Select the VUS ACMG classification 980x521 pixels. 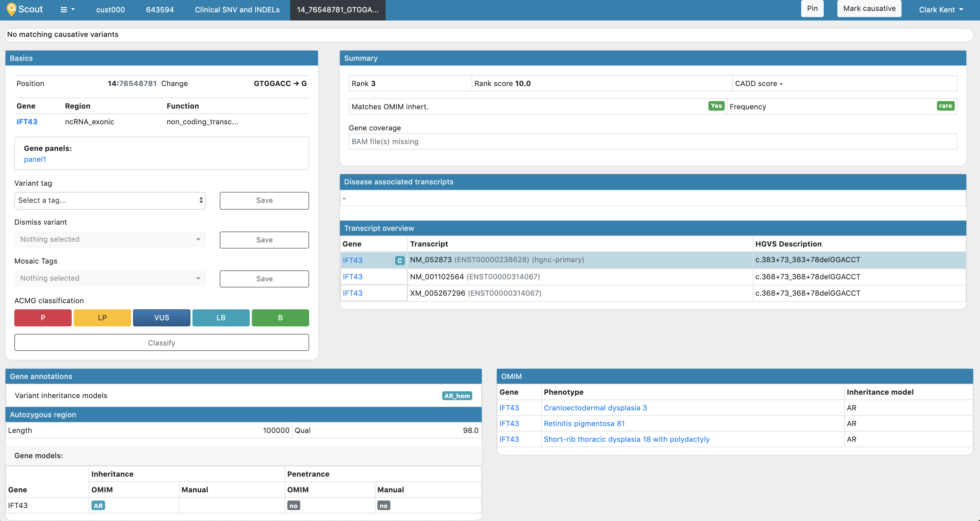pyautogui.click(x=161, y=318)
